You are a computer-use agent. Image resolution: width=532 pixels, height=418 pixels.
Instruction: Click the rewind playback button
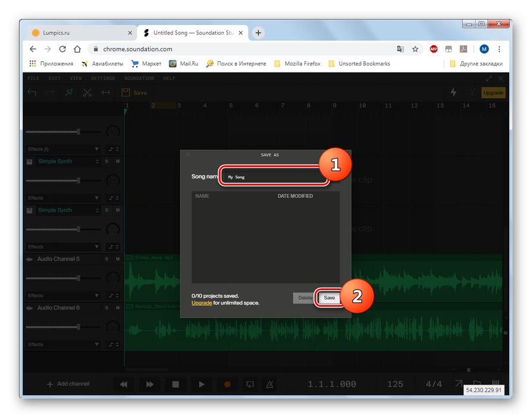[124, 384]
